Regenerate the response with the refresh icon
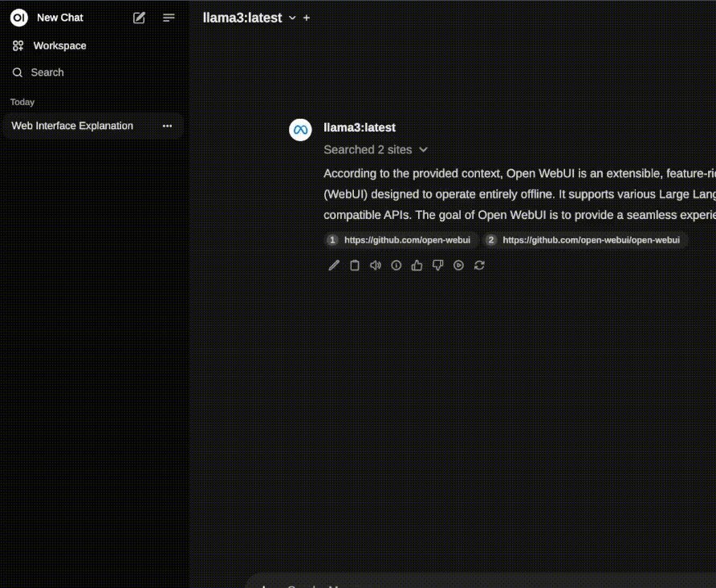This screenshot has height=588, width=716. click(479, 266)
